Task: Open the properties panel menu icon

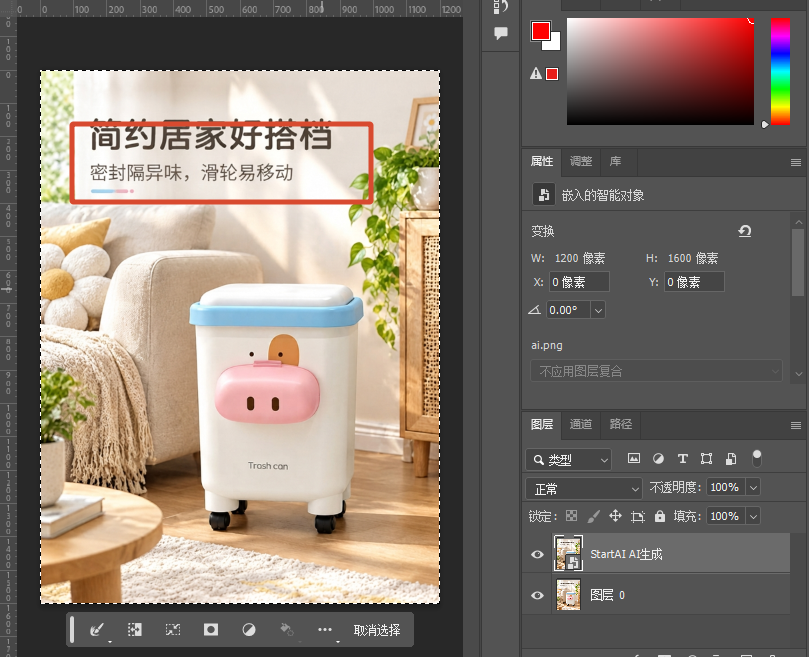Action: [x=796, y=163]
